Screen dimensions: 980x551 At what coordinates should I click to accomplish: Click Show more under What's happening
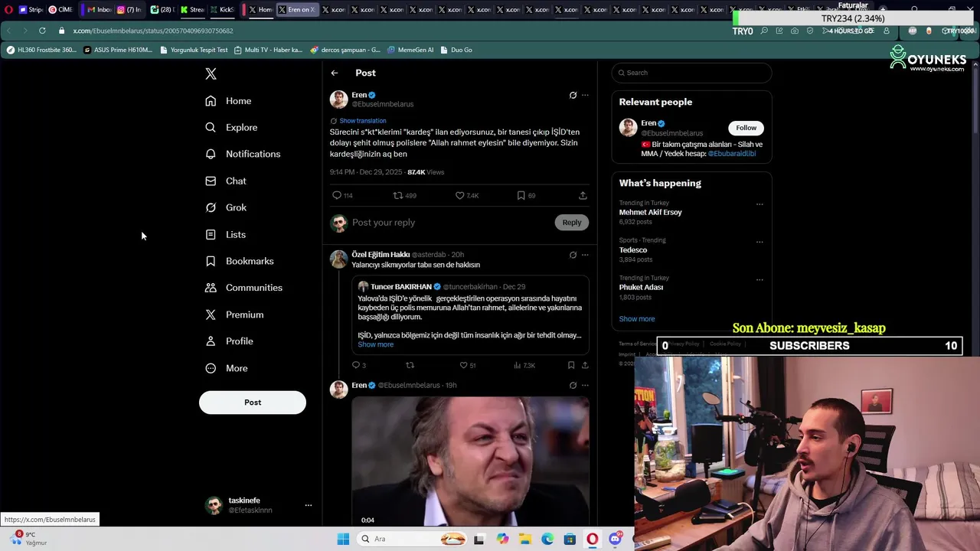pyautogui.click(x=637, y=319)
